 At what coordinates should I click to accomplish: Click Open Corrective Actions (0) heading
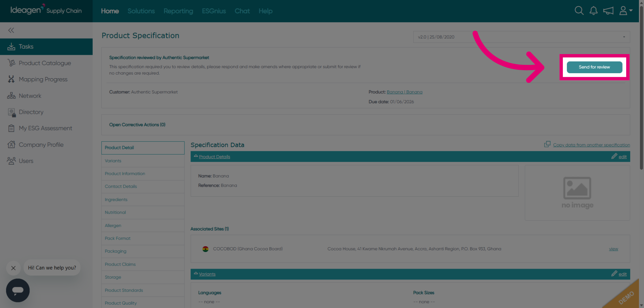pyautogui.click(x=137, y=125)
